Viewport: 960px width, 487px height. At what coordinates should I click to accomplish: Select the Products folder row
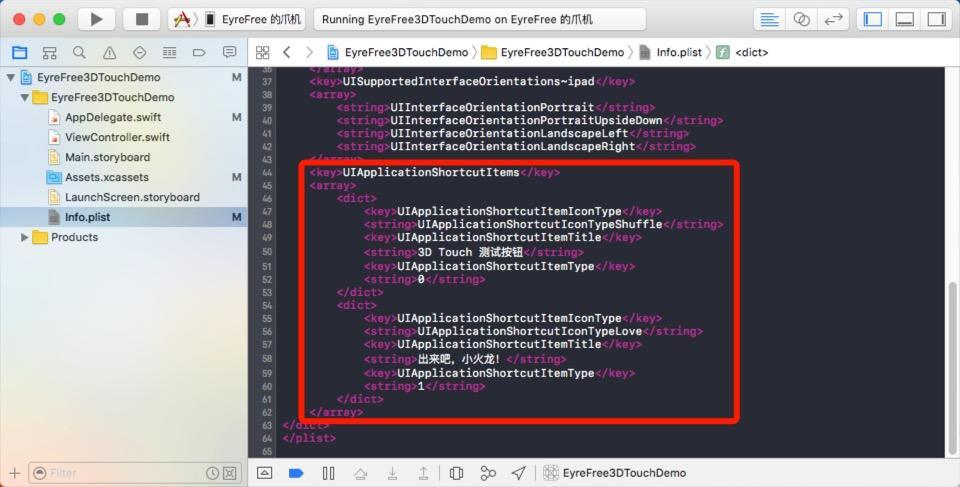pos(124,237)
